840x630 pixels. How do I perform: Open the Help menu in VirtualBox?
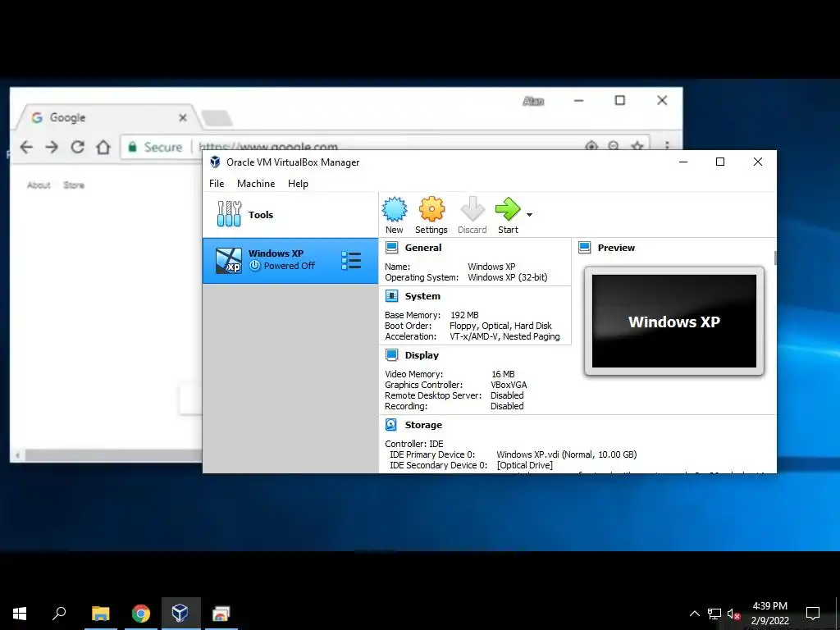tap(298, 183)
